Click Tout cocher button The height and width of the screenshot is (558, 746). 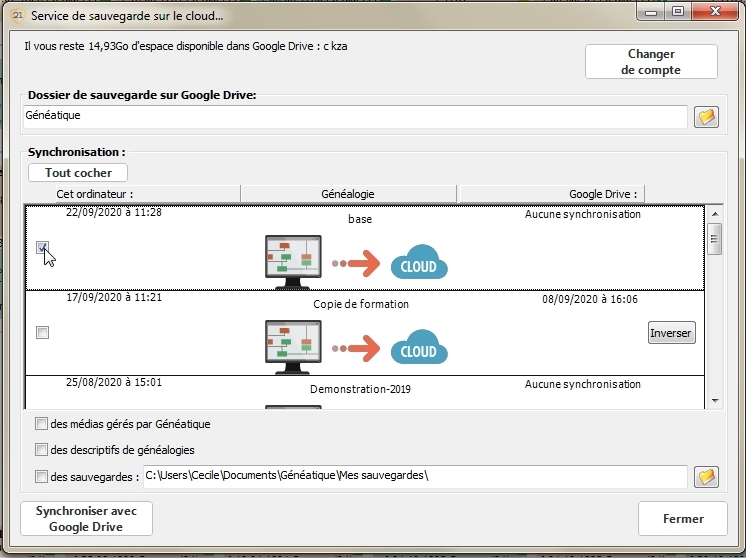click(78, 173)
